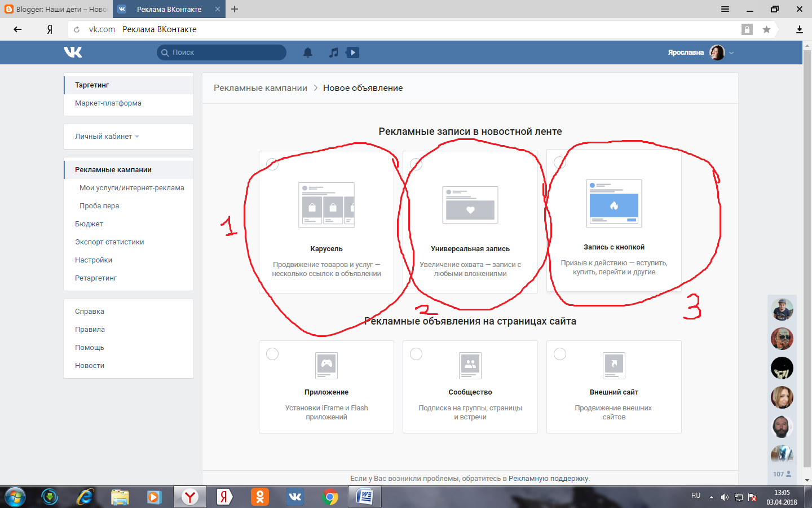Click the volume speaker in system tray
Viewport: 812px width, 508px height.
[x=725, y=497]
